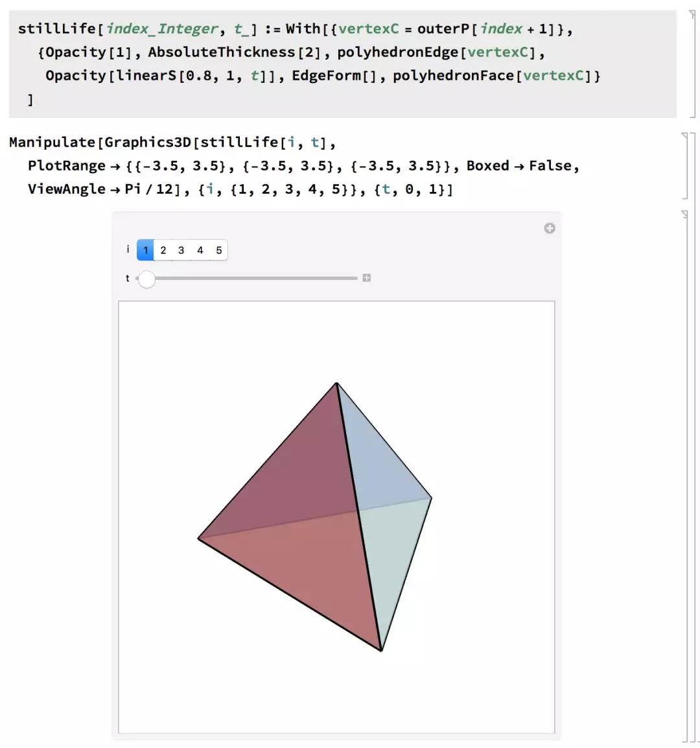Select value 5 for parameter i
Image resolution: width=700 pixels, height=748 pixels.
pyautogui.click(x=218, y=250)
